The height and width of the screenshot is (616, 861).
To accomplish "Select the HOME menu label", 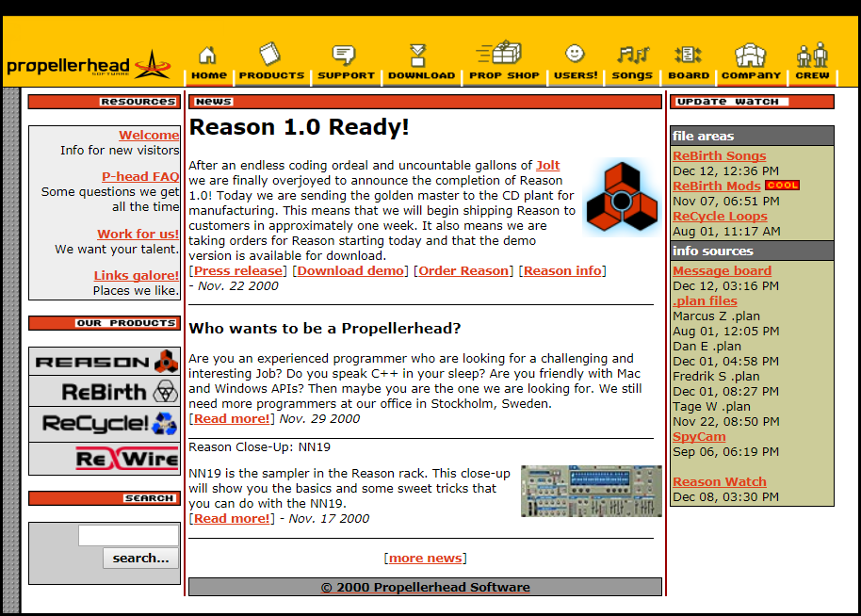I will tap(209, 75).
